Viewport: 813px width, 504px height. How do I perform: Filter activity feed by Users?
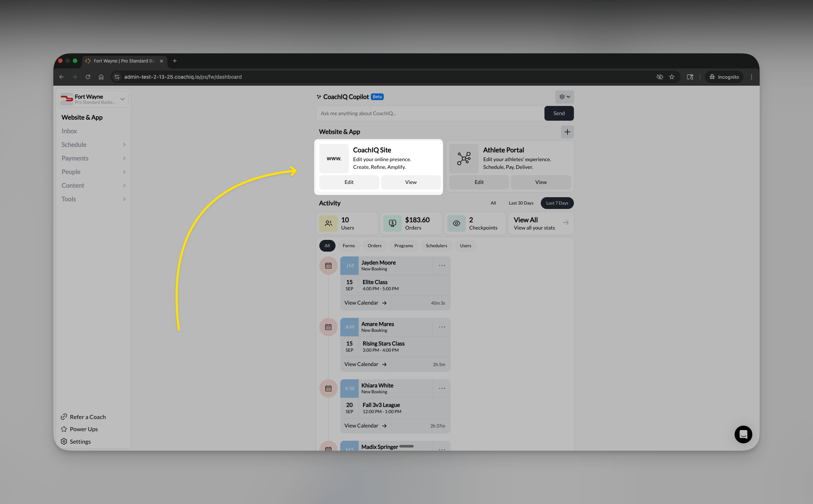(465, 246)
